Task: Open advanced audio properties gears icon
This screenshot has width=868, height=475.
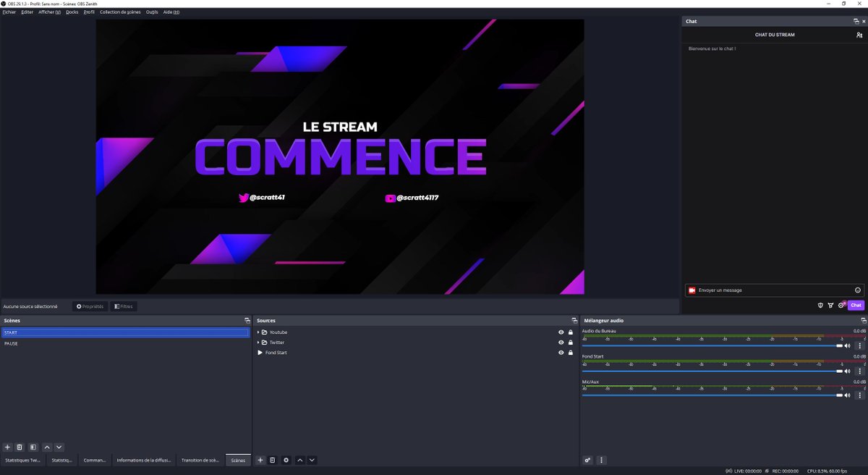Action: 587,460
